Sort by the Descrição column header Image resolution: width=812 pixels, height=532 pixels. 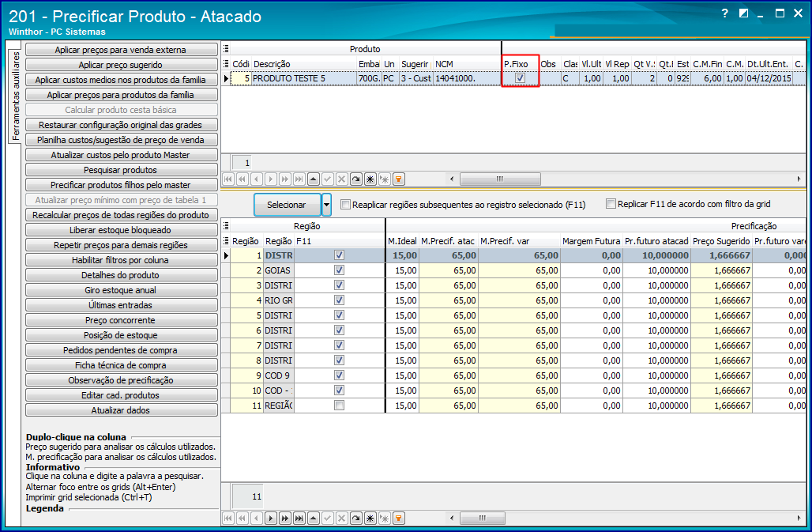pos(304,64)
